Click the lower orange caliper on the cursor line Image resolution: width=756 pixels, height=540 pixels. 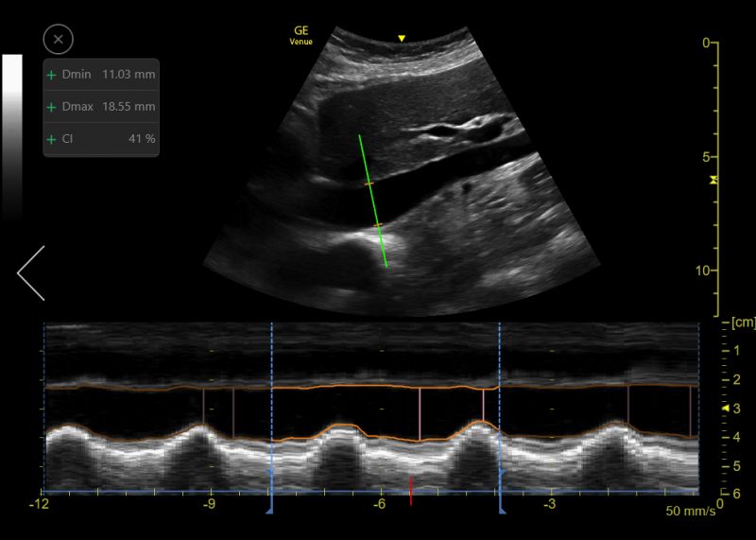pyautogui.click(x=378, y=225)
